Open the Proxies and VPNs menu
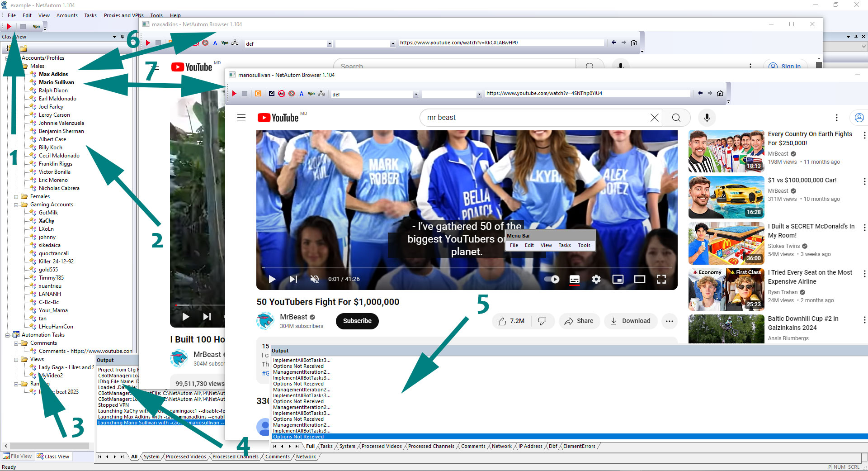Image resolution: width=868 pixels, height=471 pixels. 123,15
